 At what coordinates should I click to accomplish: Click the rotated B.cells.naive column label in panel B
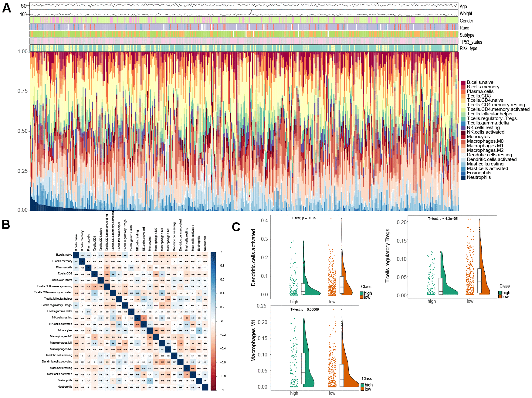(76, 243)
